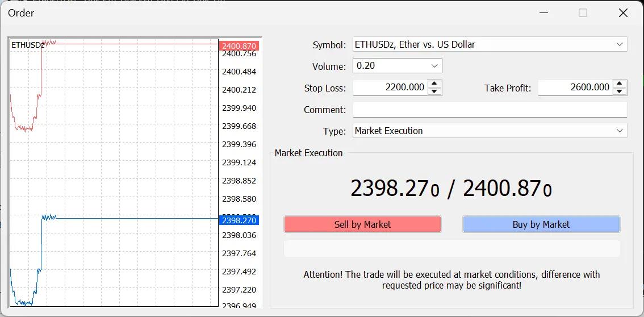This screenshot has width=644, height=317.
Task: Click the Symbol field label
Action: pos(329,45)
